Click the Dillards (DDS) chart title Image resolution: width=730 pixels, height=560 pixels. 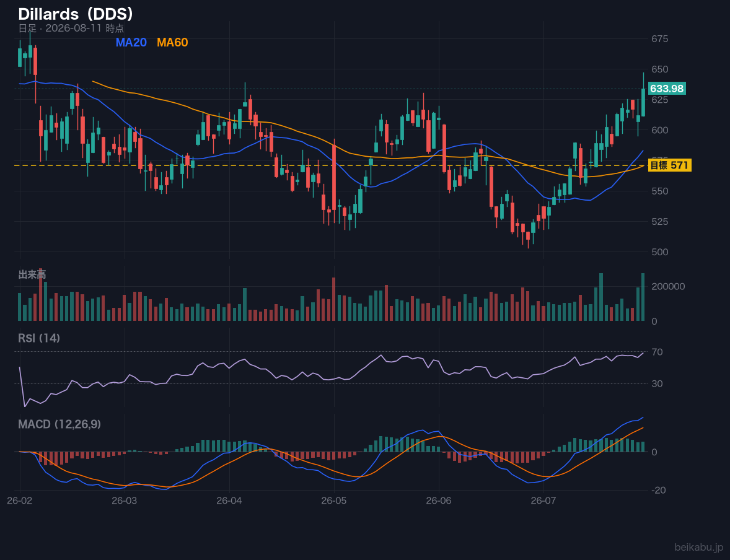click(x=76, y=14)
